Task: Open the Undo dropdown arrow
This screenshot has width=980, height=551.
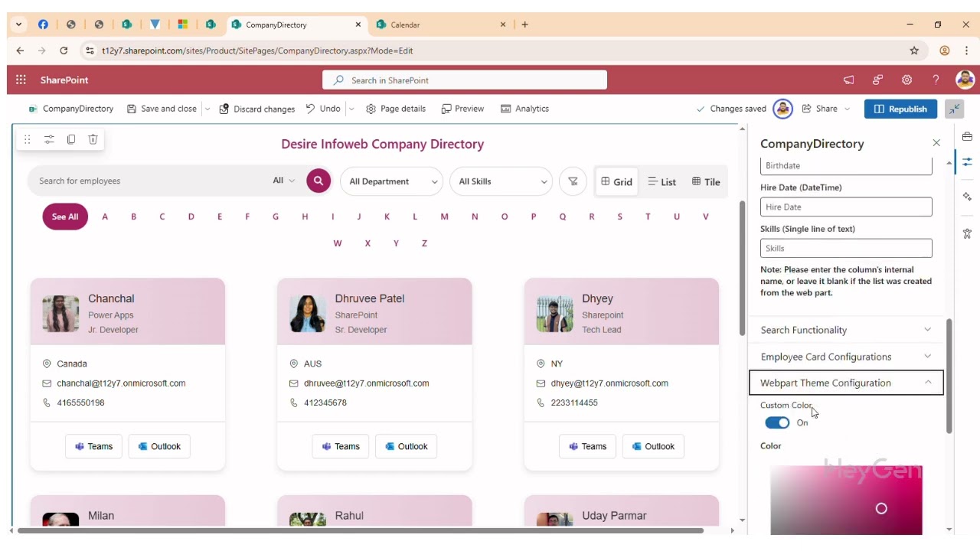Action: [x=351, y=109]
